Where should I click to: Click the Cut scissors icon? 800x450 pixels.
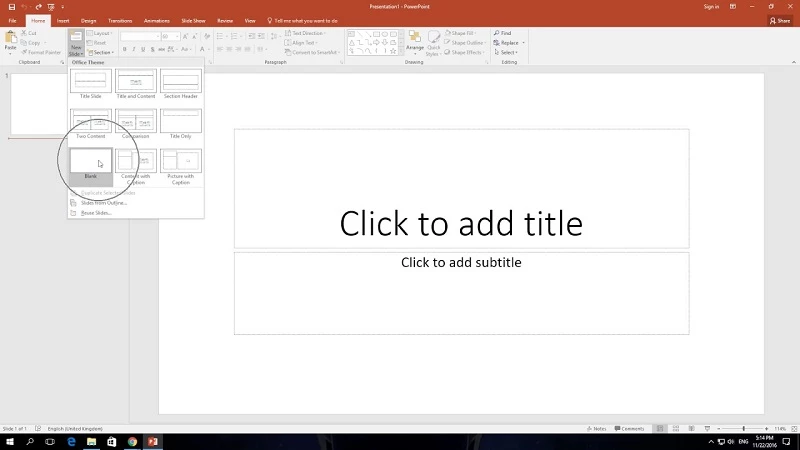coord(24,33)
